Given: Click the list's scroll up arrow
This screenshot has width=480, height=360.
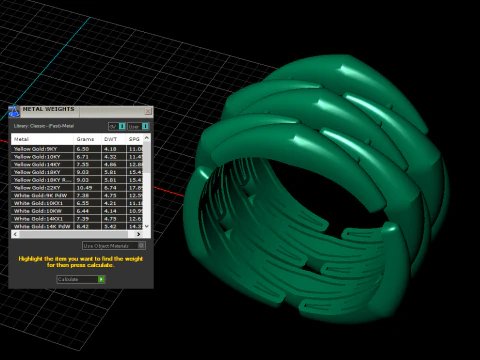Looking at the screenshot, I should (x=147, y=138).
